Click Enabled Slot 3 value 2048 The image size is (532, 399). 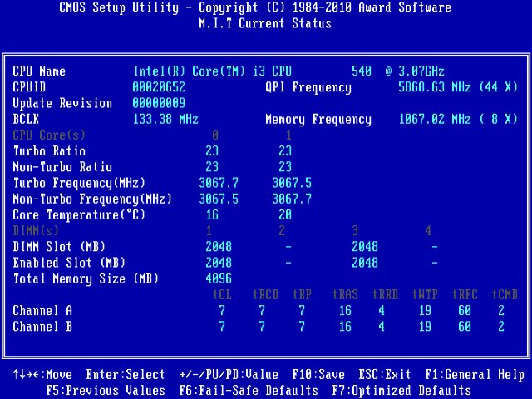[365, 263]
